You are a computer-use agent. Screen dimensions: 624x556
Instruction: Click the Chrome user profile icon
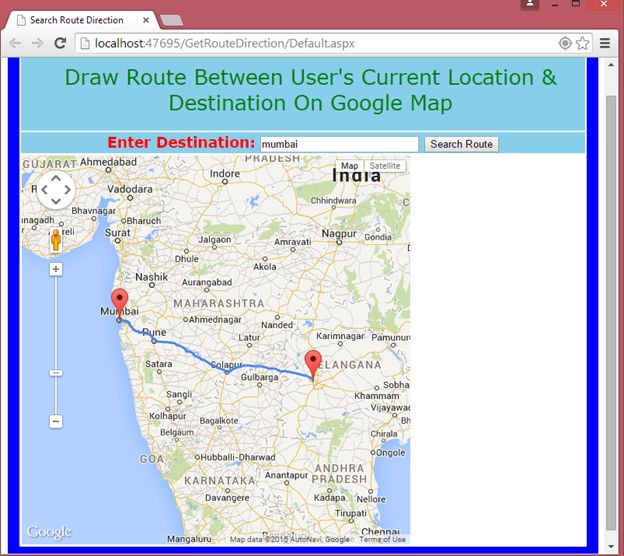(x=530, y=4)
